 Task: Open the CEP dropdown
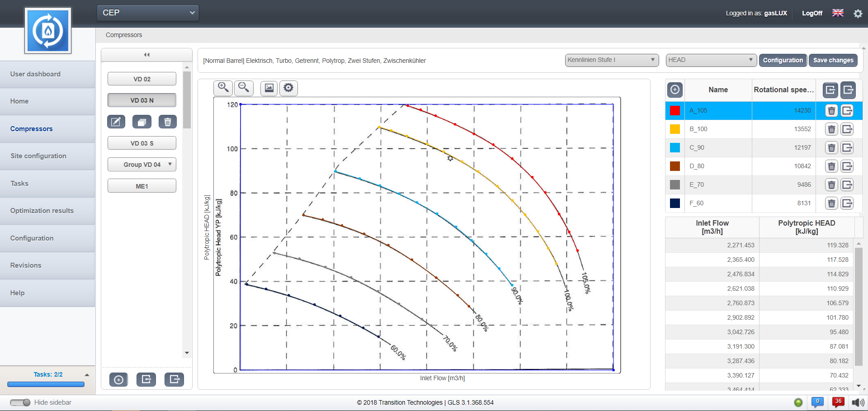148,13
